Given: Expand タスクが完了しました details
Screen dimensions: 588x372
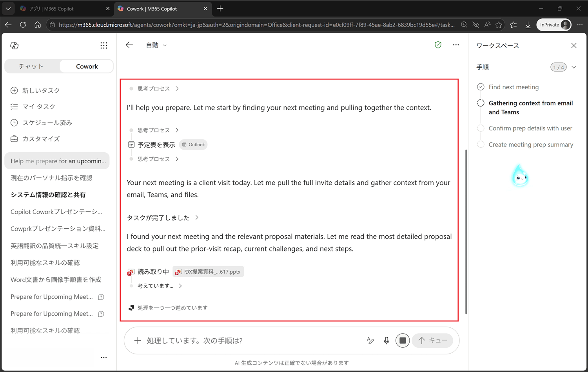Looking at the screenshot, I should pos(163,218).
